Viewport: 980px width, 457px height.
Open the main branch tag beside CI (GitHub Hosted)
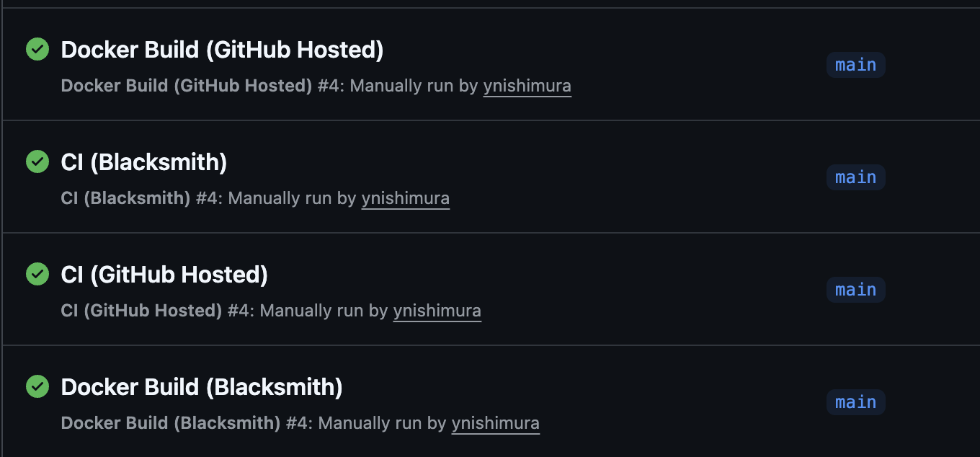pyautogui.click(x=855, y=290)
